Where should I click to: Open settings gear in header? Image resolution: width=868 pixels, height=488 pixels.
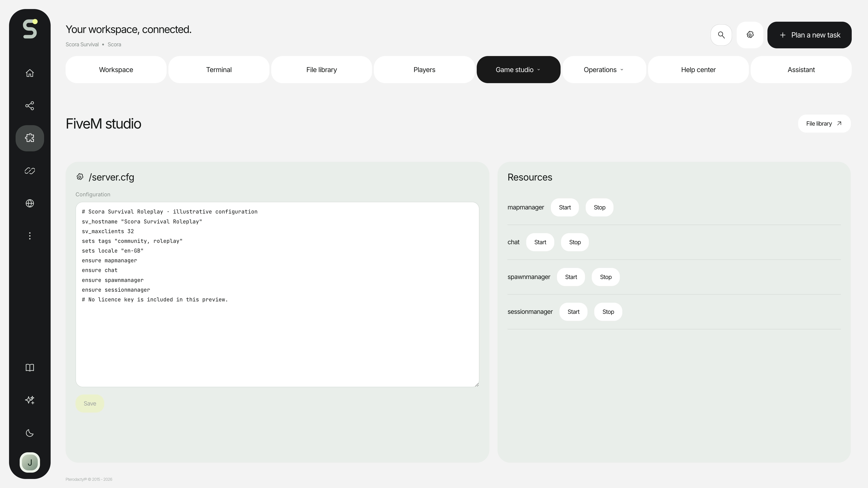coord(750,35)
